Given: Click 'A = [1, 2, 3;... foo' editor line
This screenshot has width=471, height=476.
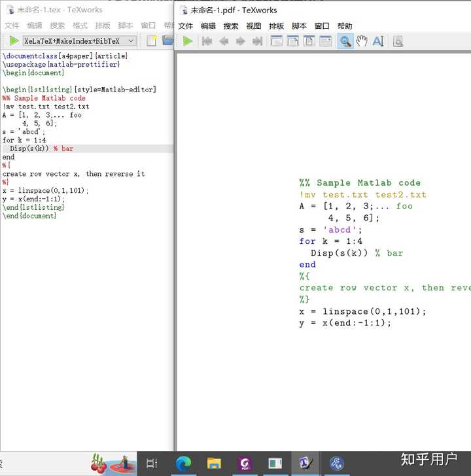Looking at the screenshot, I should pyautogui.click(x=42, y=115).
